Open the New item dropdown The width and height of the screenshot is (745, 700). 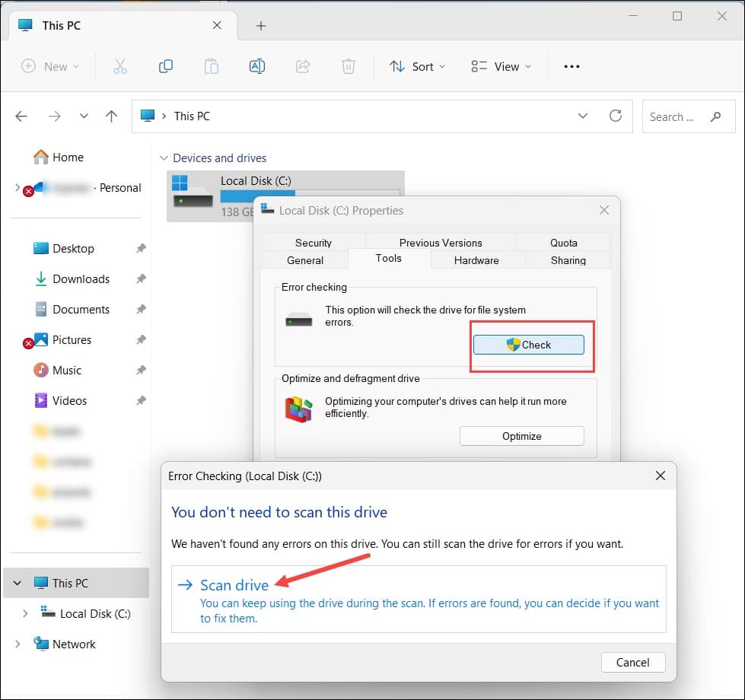coord(50,66)
